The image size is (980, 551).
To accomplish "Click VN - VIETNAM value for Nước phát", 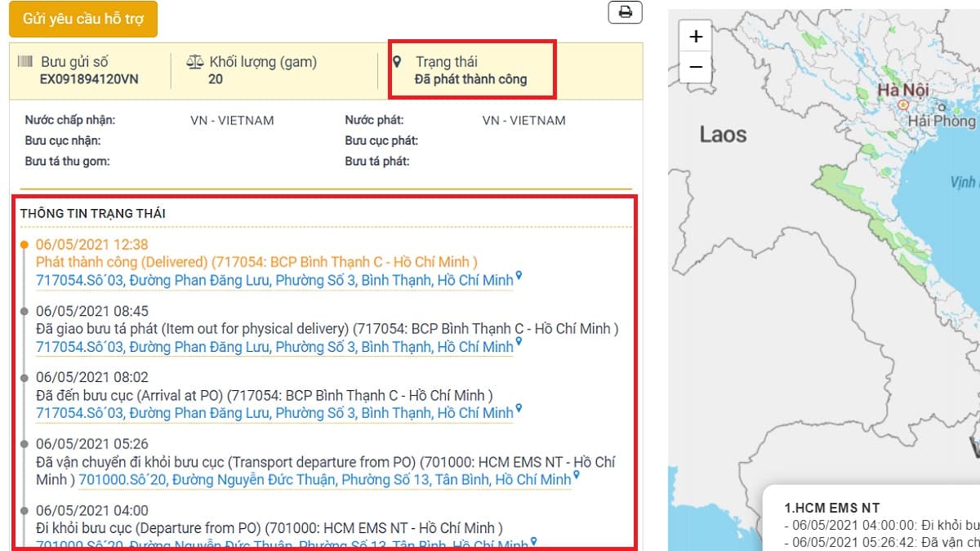I will [523, 120].
